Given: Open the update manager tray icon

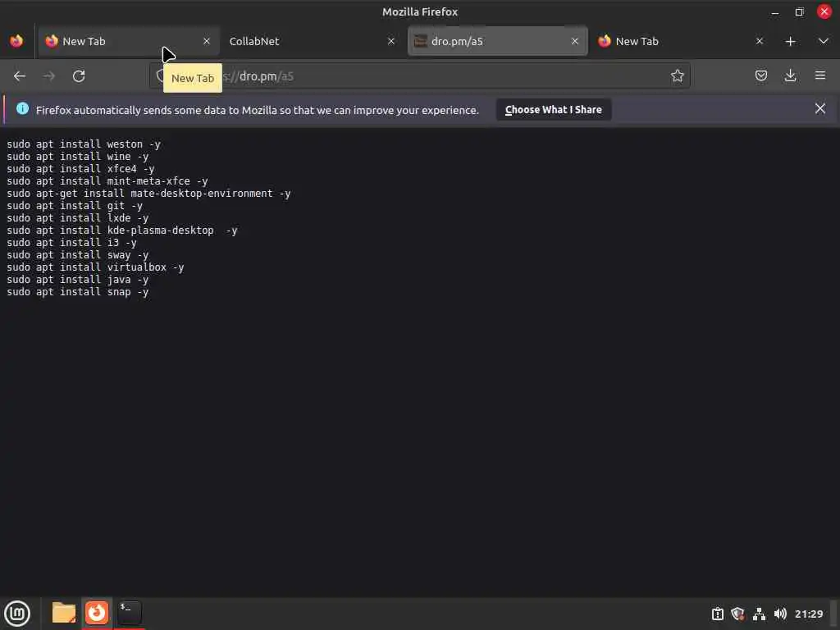Looking at the screenshot, I should click(717, 614).
